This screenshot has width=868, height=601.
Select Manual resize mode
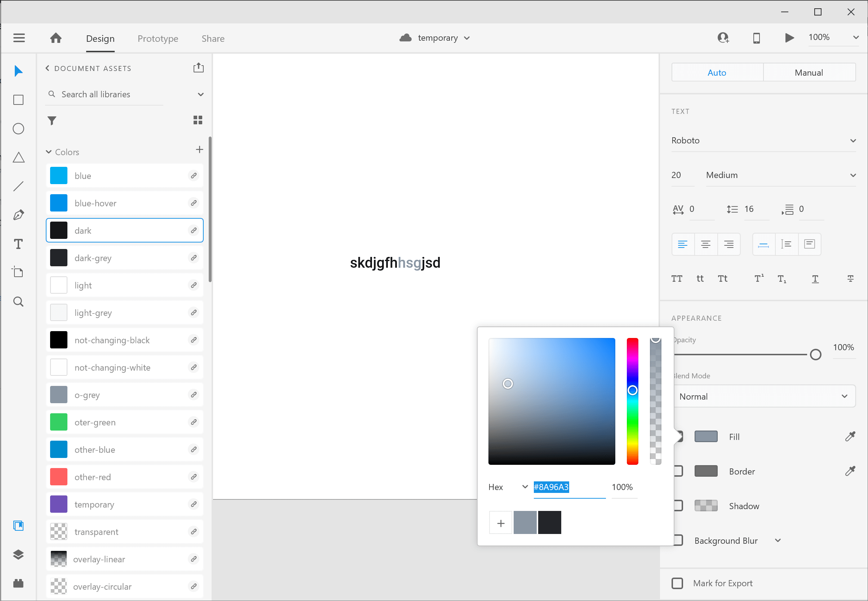pos(809,72)
